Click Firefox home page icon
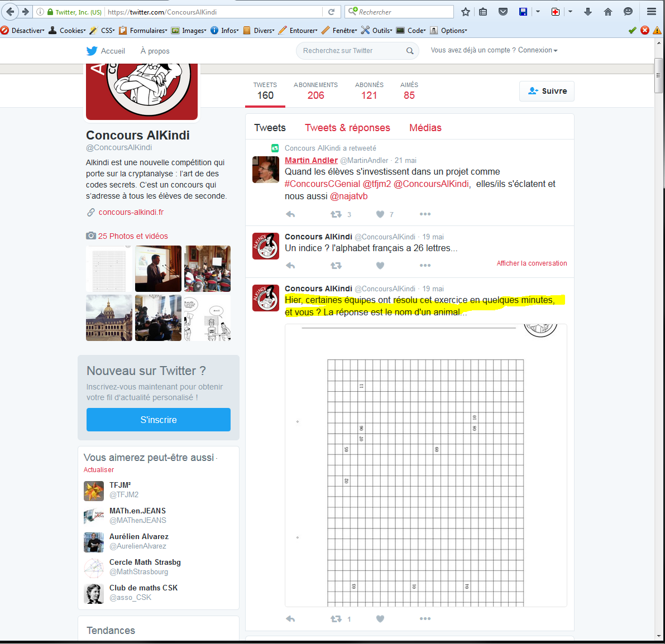 click(608, 12)
